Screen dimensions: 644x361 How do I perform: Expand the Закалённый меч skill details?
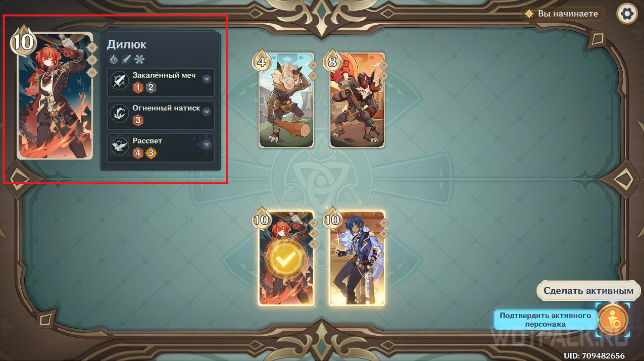point(206,79)
